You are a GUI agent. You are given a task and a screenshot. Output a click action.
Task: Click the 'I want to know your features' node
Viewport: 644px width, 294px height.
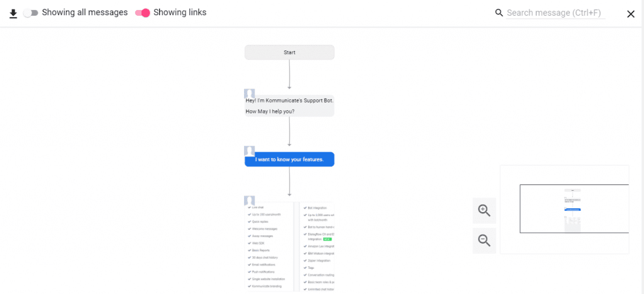click(x=289, y=159)
